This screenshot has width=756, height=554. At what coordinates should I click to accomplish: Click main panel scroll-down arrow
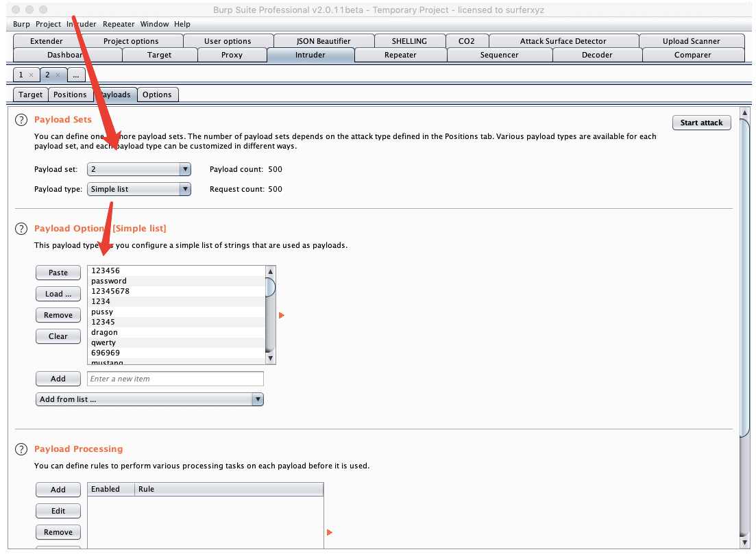coord(744,542)
